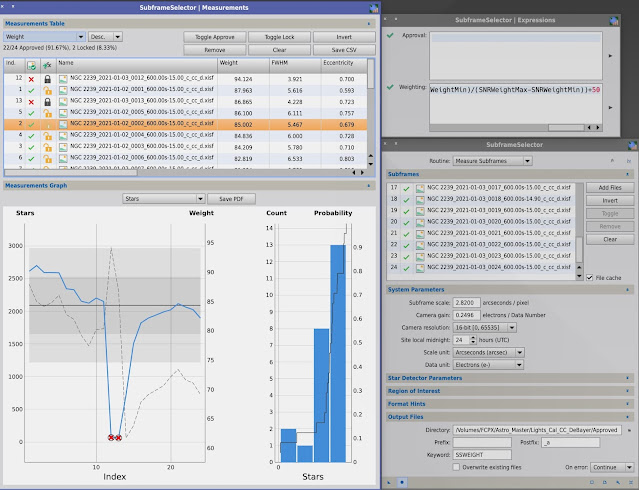
Task: Click the Save CSV button
Action: click(344, 50)
